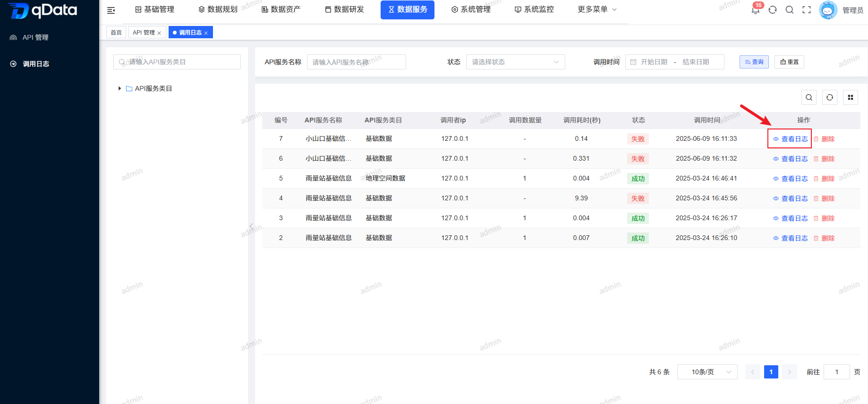Click the page jump number input
The height and width of the screenshot is (404, 868).
(837, 372)
